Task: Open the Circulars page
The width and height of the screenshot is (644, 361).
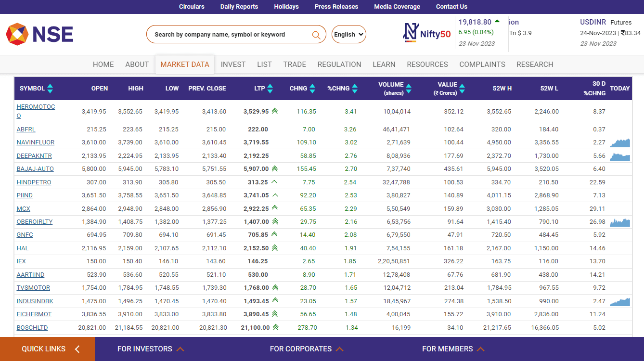Action: [192, 6]
